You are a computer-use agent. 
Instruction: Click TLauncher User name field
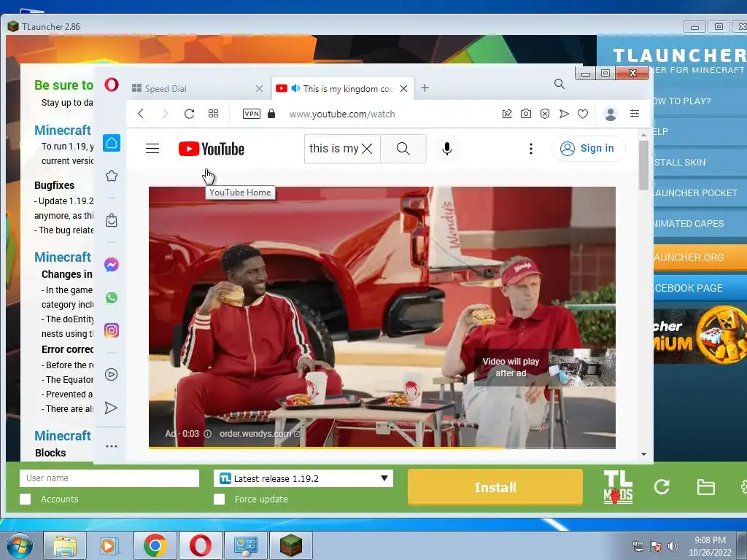(109, 478)
